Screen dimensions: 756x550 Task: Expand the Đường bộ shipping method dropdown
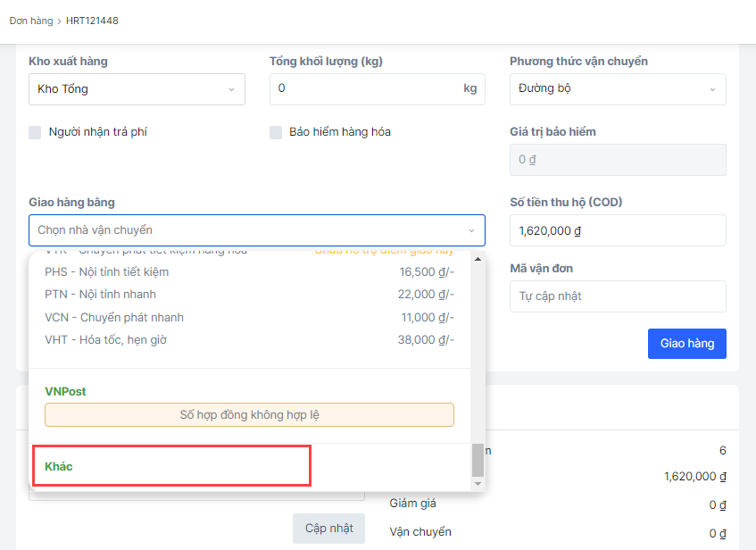tap(617, 89)
